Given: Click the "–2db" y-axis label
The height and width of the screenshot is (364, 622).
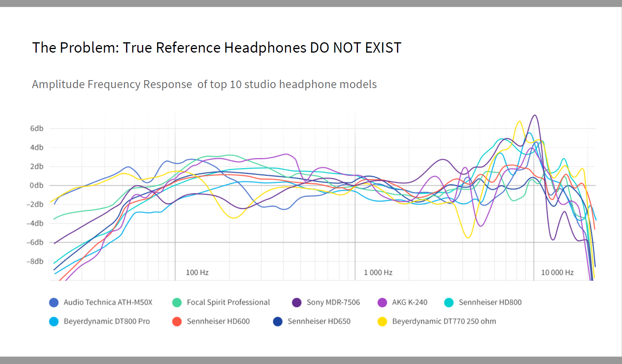Looking at the screenshot, I should (35, 205).
